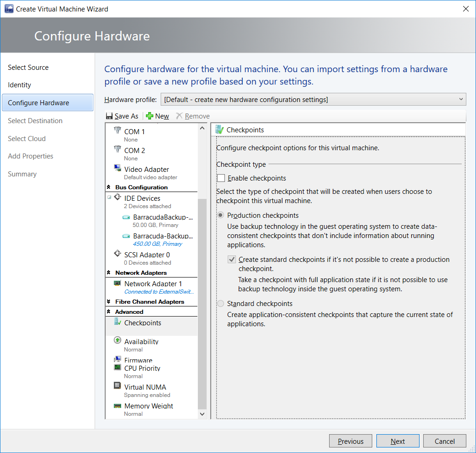Collapse the Network Adapters section
The width and height of the screenshot is (476, 453).
pos(109,272)
